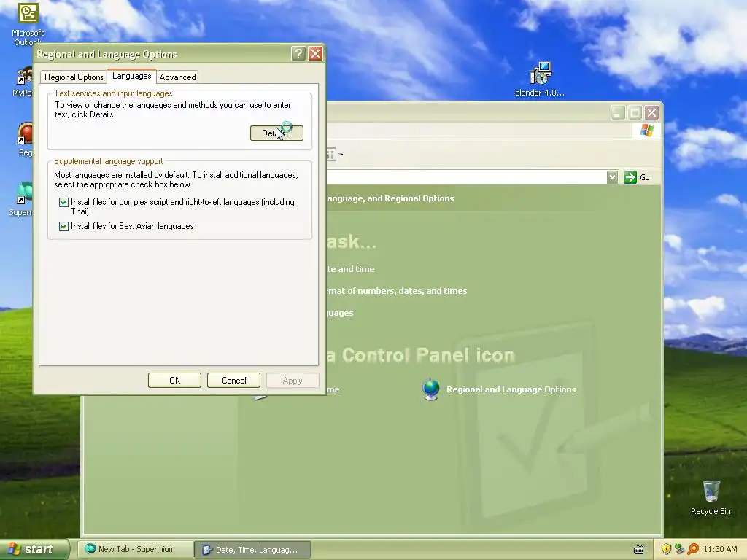
Task: Close the Regional and Language Options dialog
Action: point(315,54)
